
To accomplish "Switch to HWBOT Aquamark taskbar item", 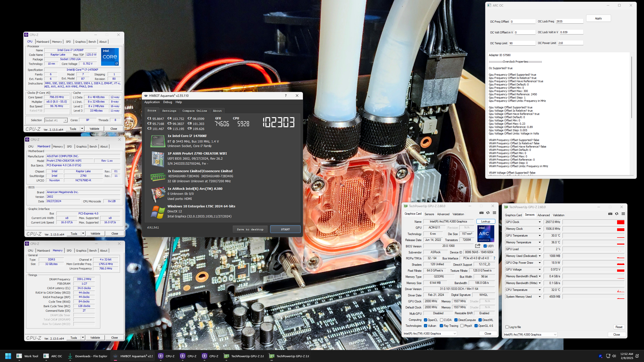I will (133, 356).
